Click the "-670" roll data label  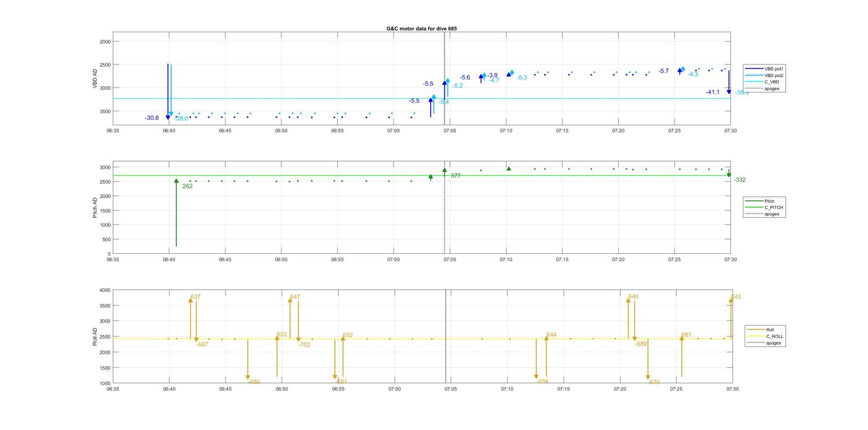click(654, 382)
